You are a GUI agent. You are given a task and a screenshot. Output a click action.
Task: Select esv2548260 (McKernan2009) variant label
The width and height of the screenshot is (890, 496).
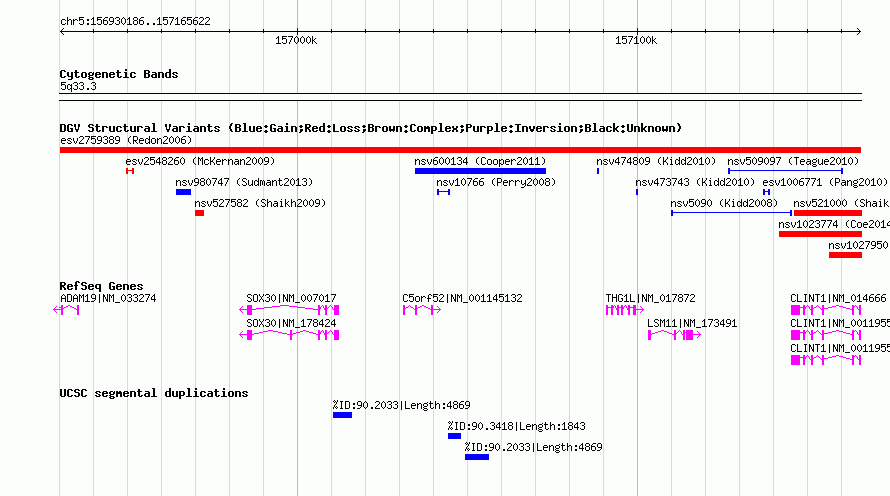point(200,161)
